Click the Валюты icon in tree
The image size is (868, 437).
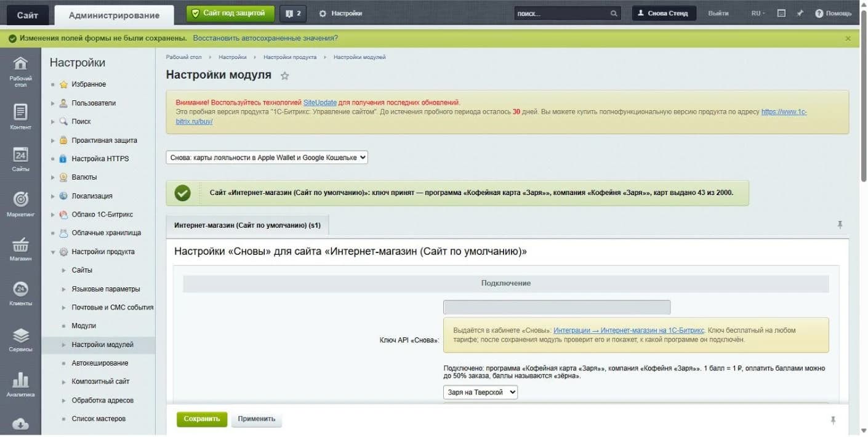(63, 177)
